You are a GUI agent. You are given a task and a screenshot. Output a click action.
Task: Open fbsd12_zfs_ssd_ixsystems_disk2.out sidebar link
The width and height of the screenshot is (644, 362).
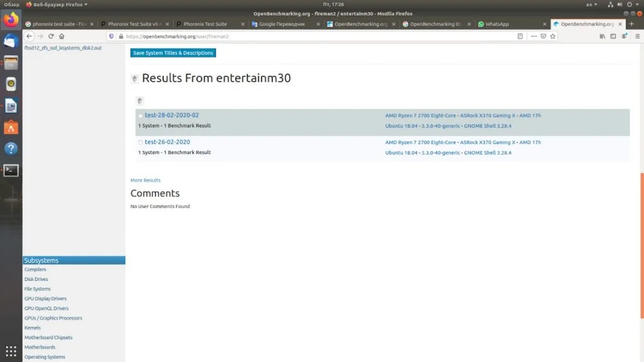pyautogui.click(x=63, y=48)
